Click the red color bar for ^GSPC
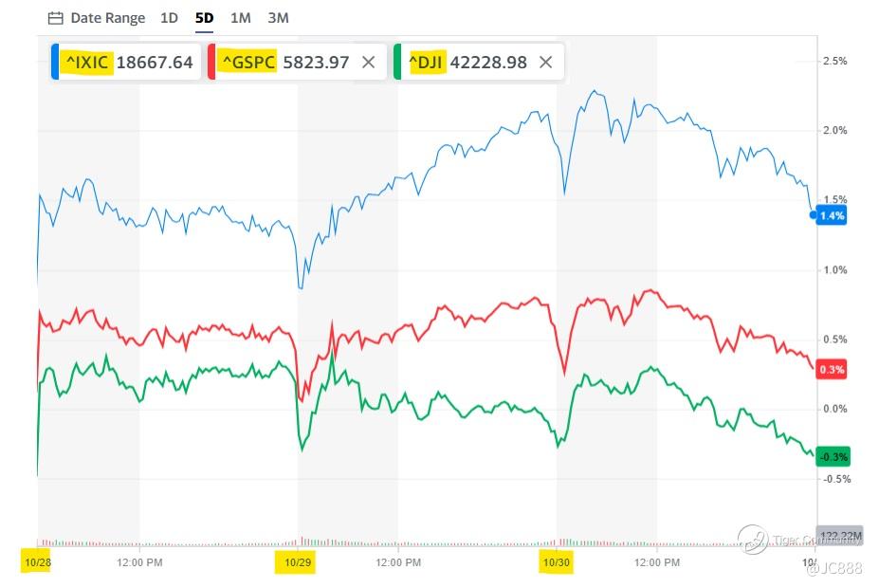Screen dimensions: 879x588 pyautogui.click(x=211, y=63)
